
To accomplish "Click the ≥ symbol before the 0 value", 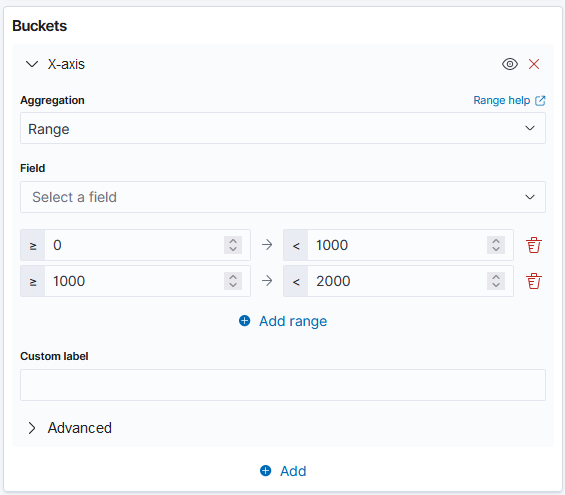I will coord(33,246).
